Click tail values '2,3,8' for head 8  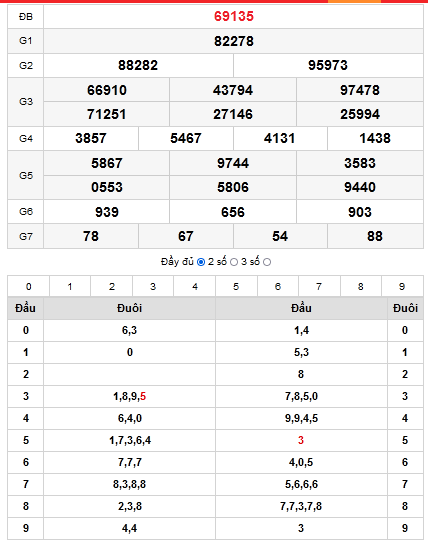pos(130,506)
